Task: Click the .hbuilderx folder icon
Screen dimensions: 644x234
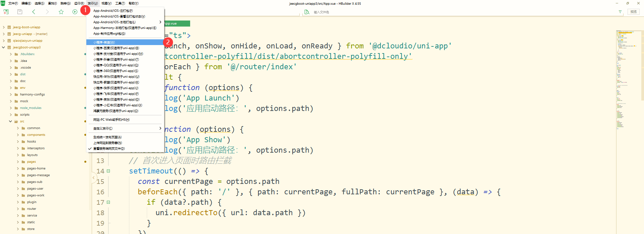Action: (16, 54)
